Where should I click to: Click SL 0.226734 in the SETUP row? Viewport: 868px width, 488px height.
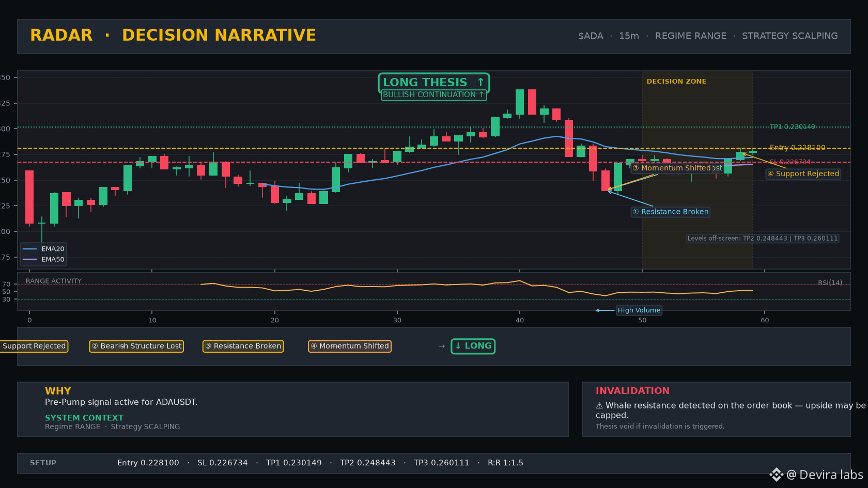click(x=223, y=463)
